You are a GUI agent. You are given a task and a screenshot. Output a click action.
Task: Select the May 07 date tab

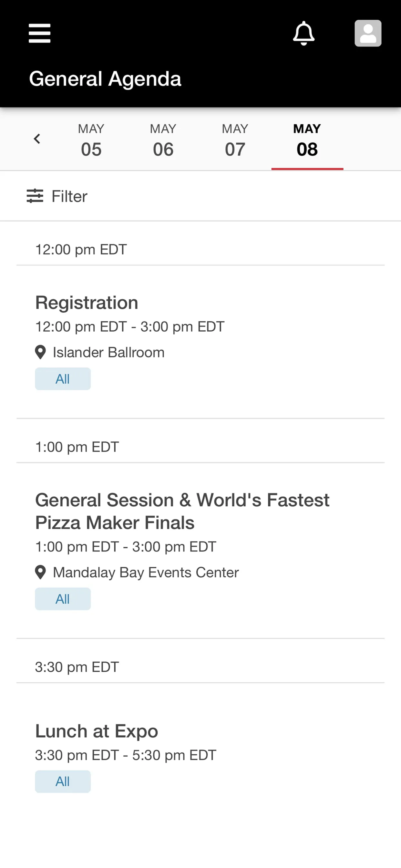(x=235, y=140)
